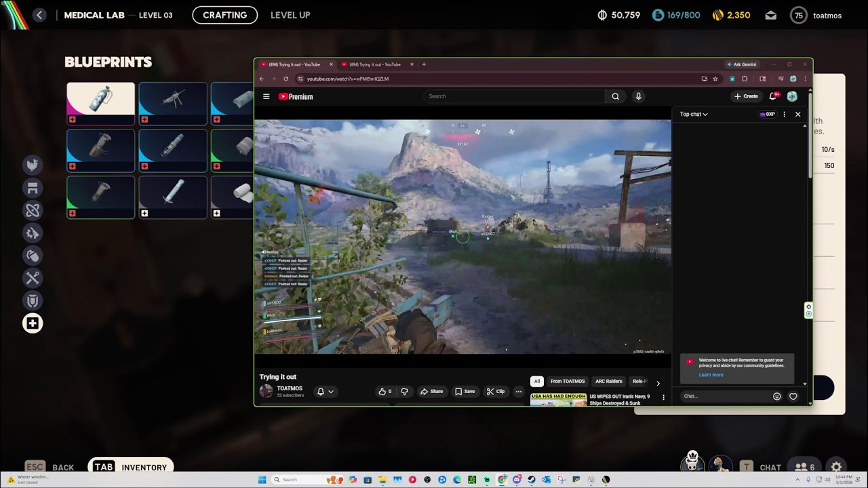The height and width of the screenshot is (488, 868).
Task: Go back with the arrow beside Medical Lab
Action: (39, 15)
